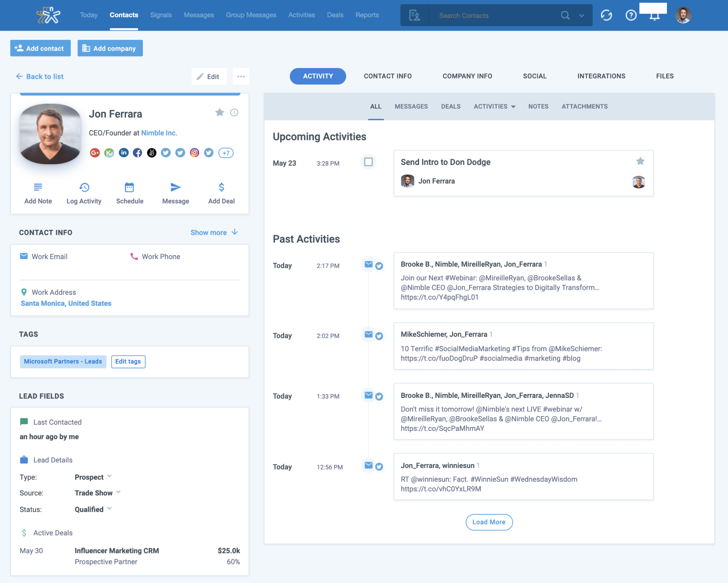
Task: Star the Send Intro to Don Dodge activity
Action: [640, 161]
